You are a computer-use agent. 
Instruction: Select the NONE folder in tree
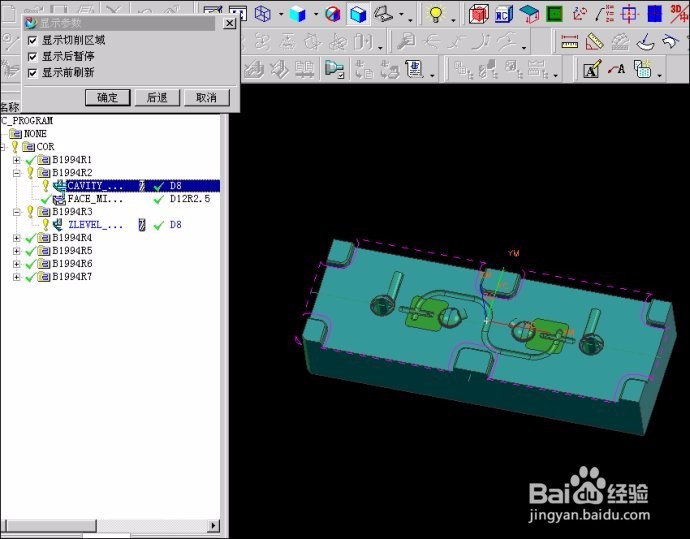coord(28,133)
